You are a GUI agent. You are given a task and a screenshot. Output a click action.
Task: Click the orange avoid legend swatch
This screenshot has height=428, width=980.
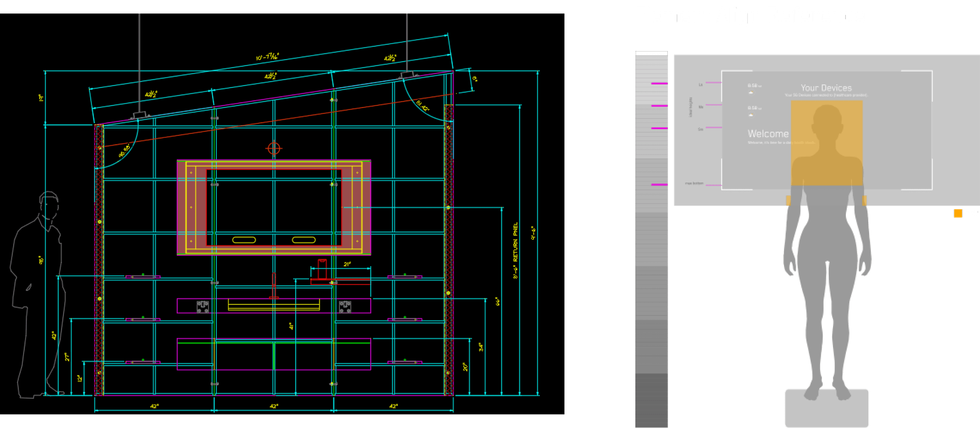tap(958, 213)
